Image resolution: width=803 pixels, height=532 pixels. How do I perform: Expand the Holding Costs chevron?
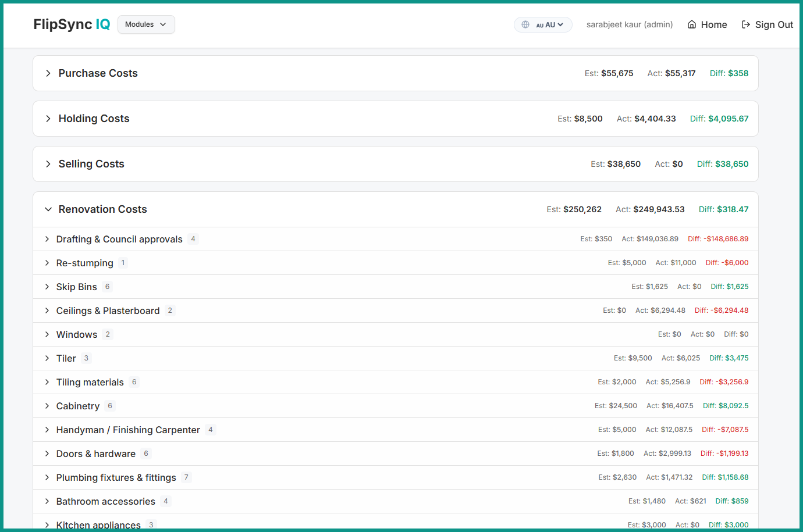click(x=48, y=119)
